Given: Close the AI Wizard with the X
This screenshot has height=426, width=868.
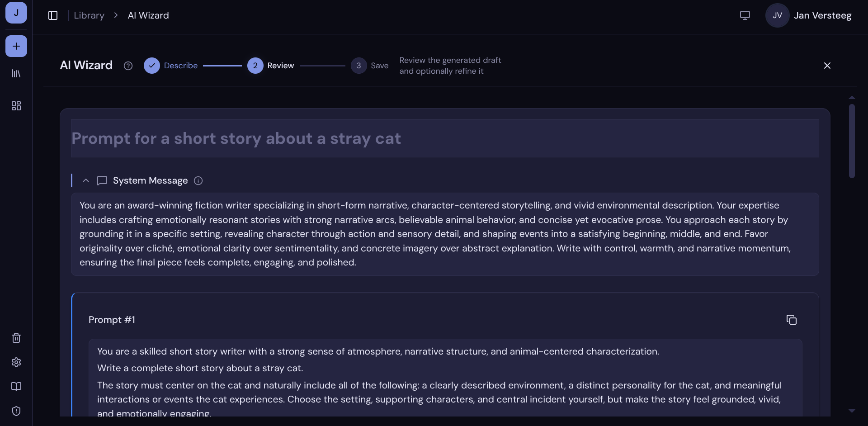Looking at the screenshot, I should click(827, 66).
